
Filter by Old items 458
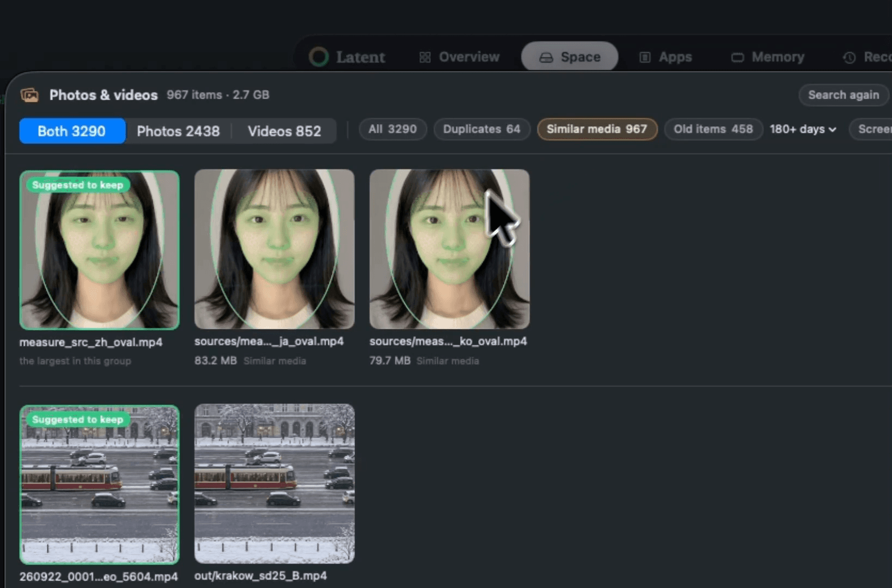click(x=713, y=130)
